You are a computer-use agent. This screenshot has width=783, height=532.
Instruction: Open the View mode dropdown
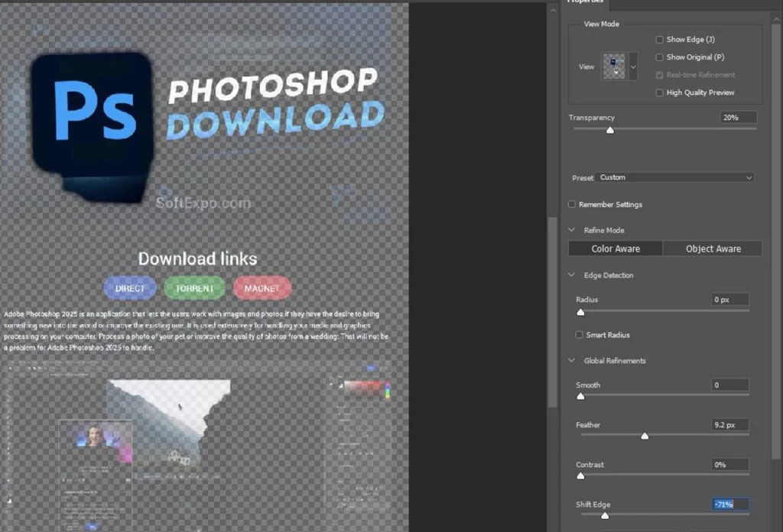click(632, 66)
